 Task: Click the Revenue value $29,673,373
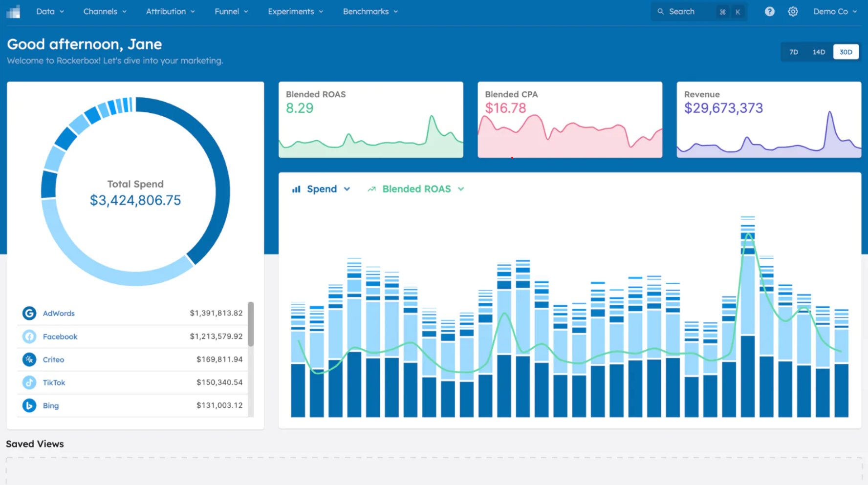(723, 108)
